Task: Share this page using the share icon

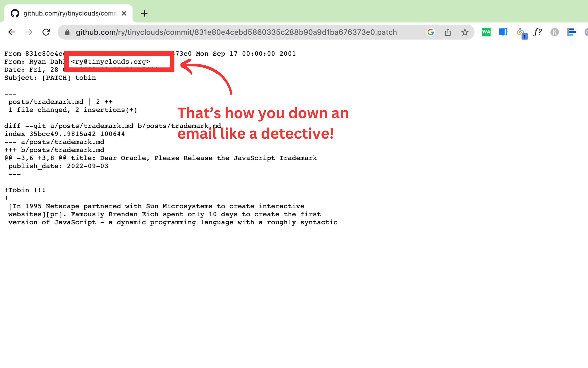Action: pyautogui.click(x=448, y=32)
